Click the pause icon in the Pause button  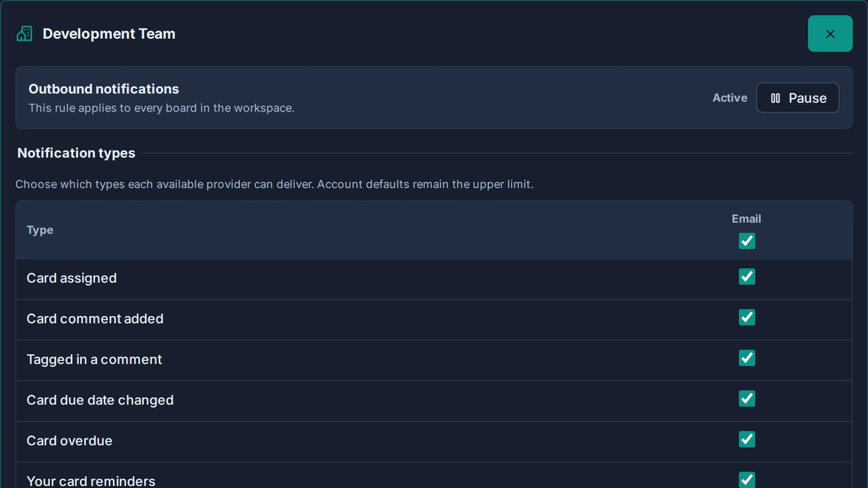pyautogui.click(x=775, y=98)
